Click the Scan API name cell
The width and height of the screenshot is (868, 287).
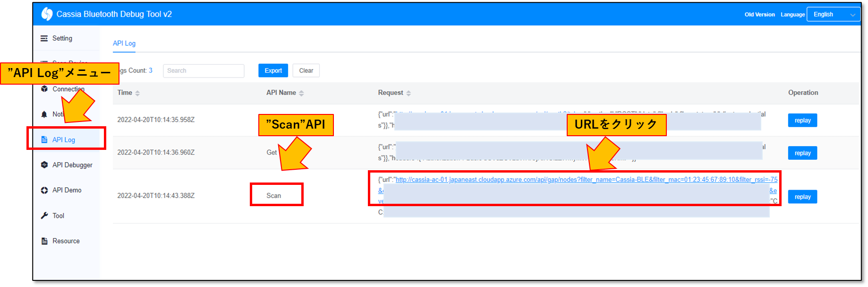click(273, 195)
